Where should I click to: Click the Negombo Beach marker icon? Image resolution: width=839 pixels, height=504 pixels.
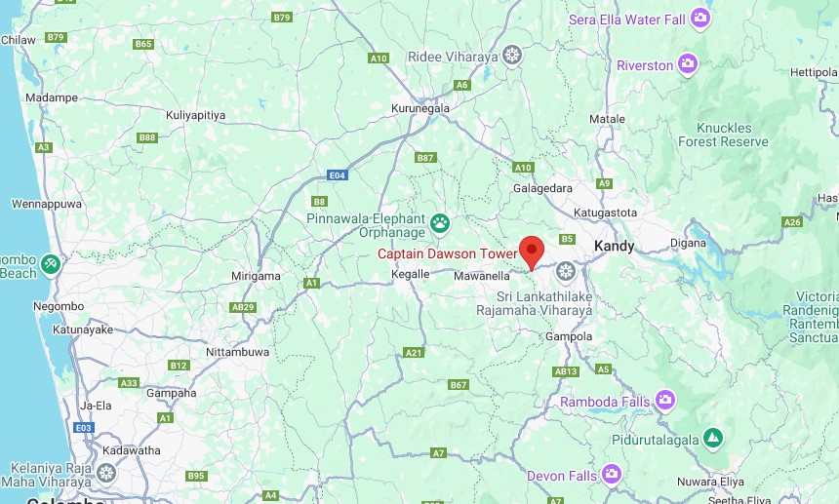pos(51,264)
